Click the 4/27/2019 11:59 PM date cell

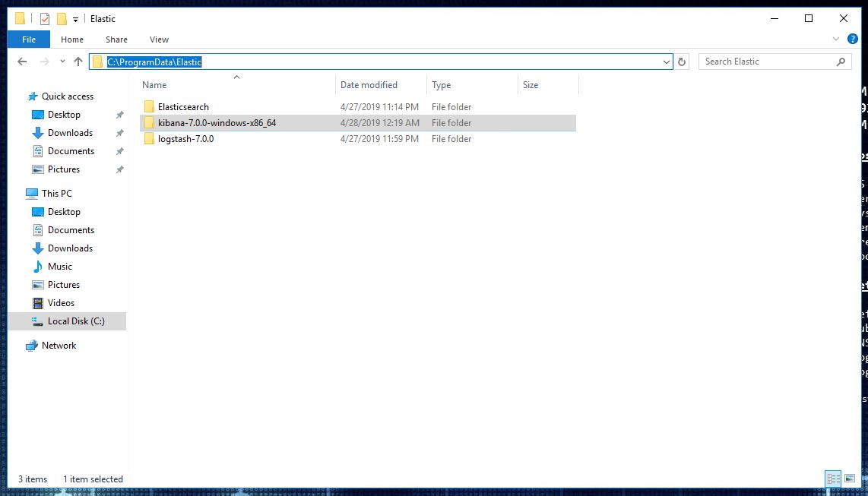point(379,139)
